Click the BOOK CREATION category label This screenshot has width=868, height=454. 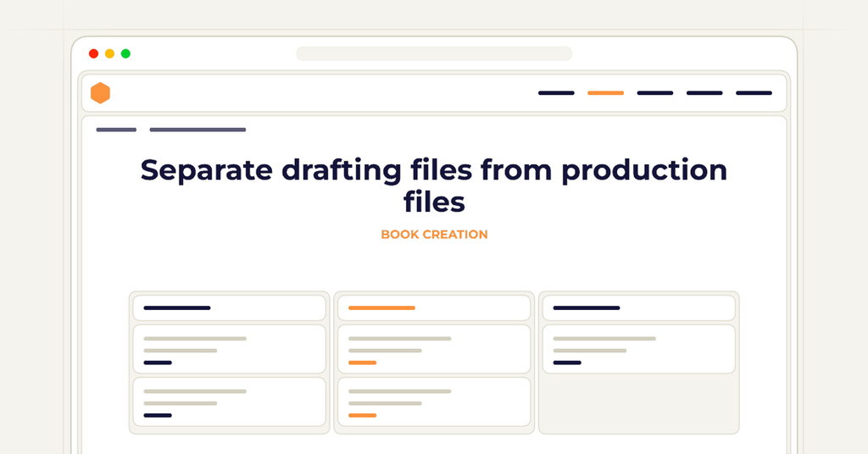[x=434, y=235]
